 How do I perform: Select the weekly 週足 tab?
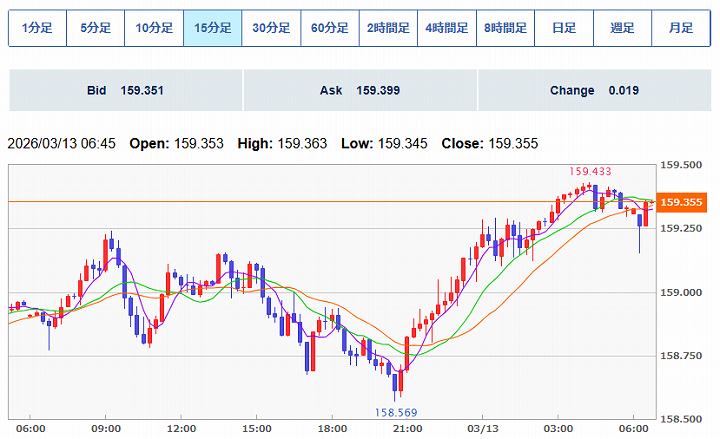[622, 29]
